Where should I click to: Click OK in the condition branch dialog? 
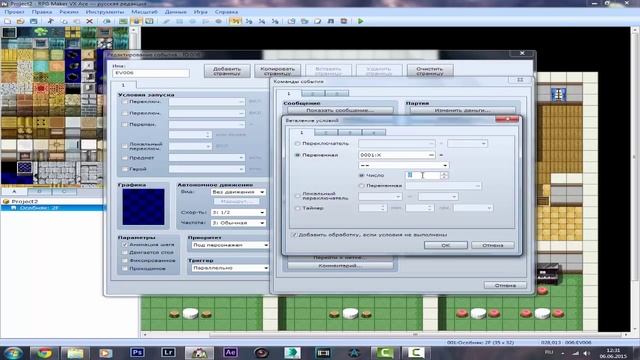446,245
